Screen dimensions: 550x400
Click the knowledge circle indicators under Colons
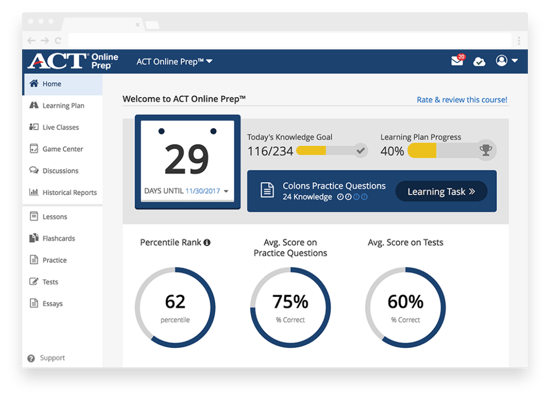point(352,197)
